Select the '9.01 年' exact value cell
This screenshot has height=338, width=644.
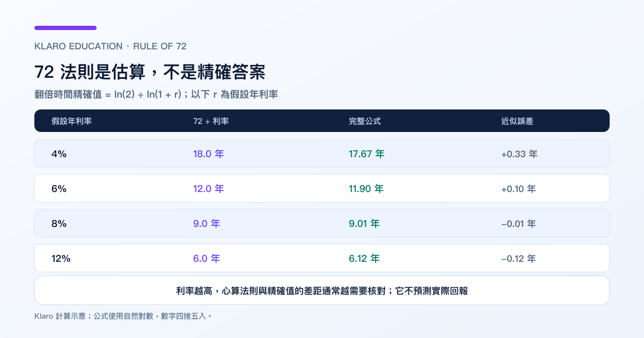tap(364, 224)
